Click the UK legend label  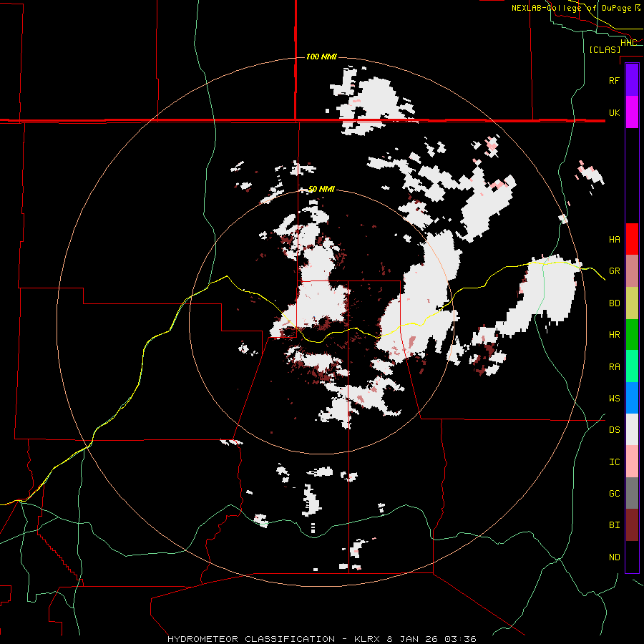click(614, 112)
